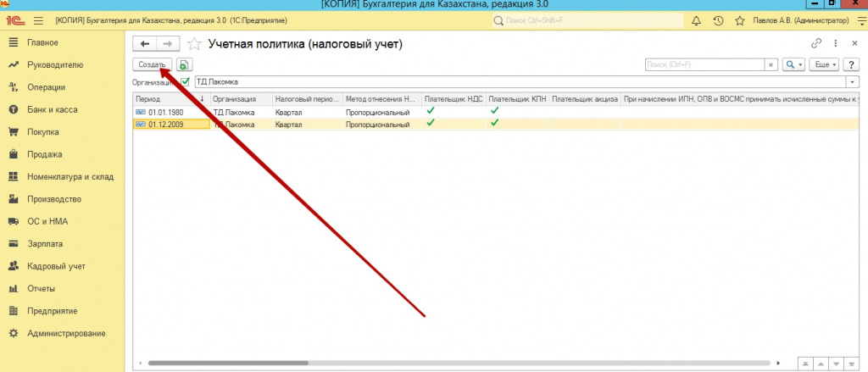Image resolution: width=868 pixels, height=372 pixels.
Task: Open Администрирование section
Action: (x=66, y=333)
